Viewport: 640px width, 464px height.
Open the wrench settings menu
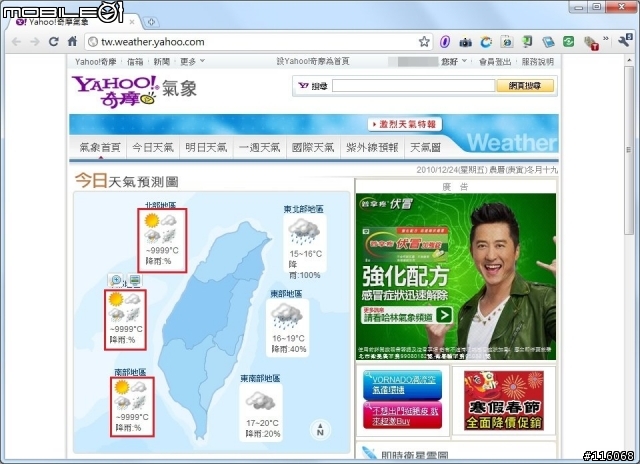tap(625, 41)
